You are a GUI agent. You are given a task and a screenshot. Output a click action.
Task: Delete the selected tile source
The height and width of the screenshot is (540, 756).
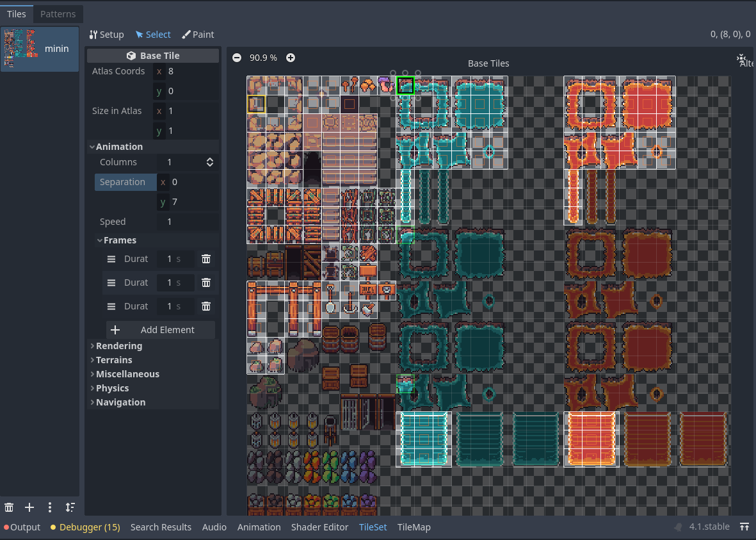tap(9, 507)
